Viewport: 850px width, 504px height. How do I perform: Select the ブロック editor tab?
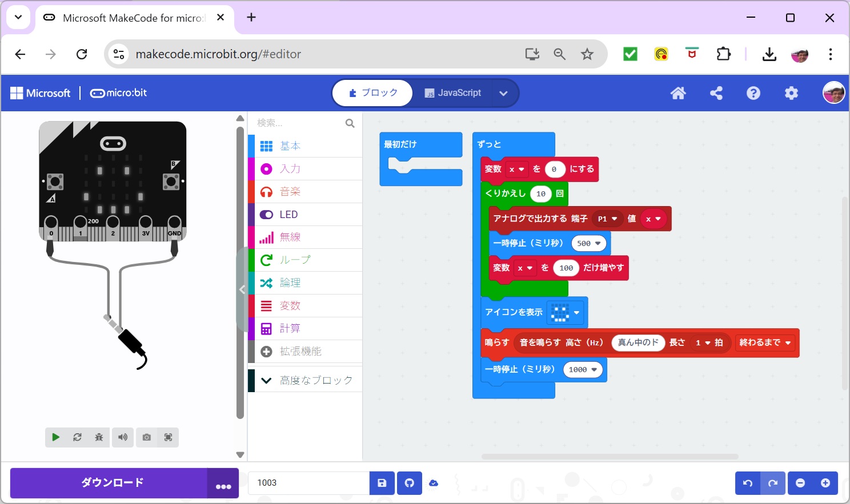click(373, 93)
